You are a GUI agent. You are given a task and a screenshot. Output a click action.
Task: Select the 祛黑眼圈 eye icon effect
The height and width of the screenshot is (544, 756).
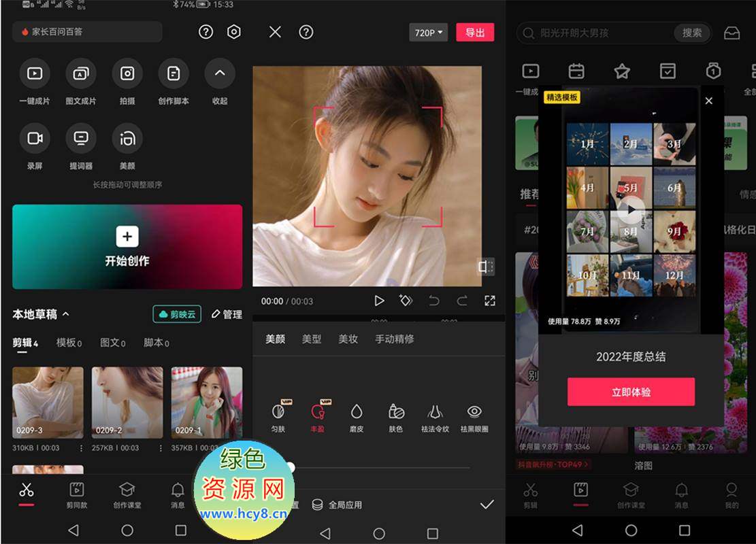click(474, 412)
